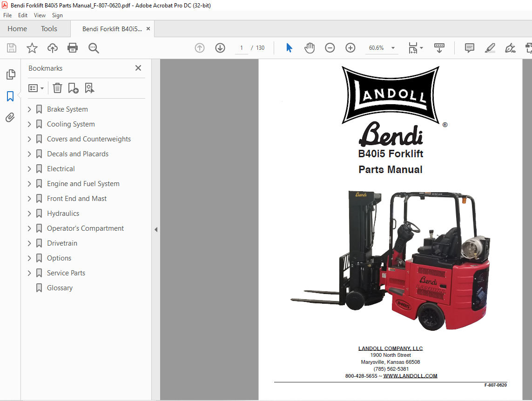Open the Attachments paperclip panel
This screenshot has width=532, height=401.
point(10,117)
